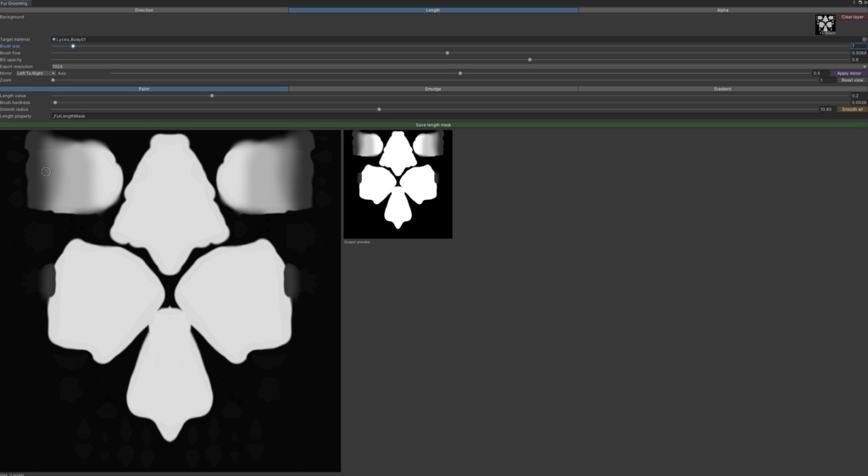Click the Brush hardness 0.0026 field

[859, 102]
